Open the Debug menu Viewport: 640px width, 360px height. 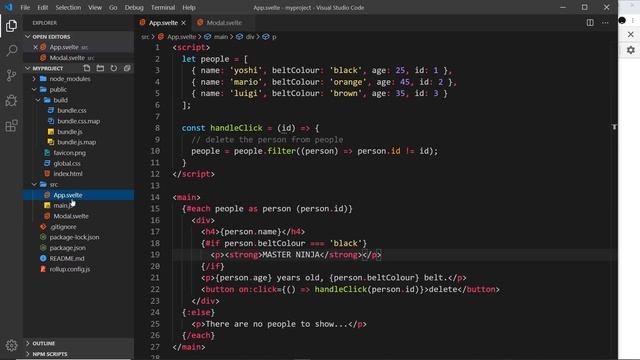click(x=134, y=7)
